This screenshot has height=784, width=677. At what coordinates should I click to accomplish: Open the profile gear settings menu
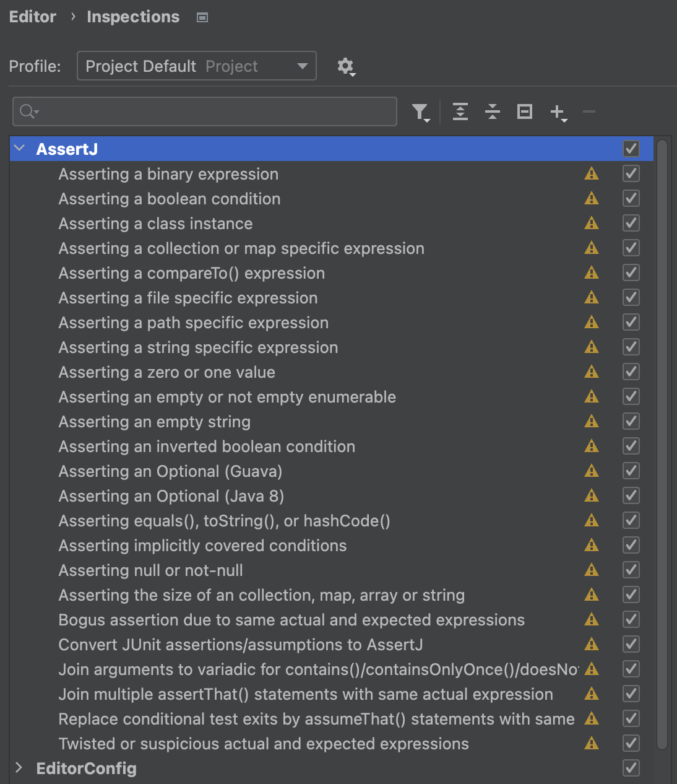345,66
